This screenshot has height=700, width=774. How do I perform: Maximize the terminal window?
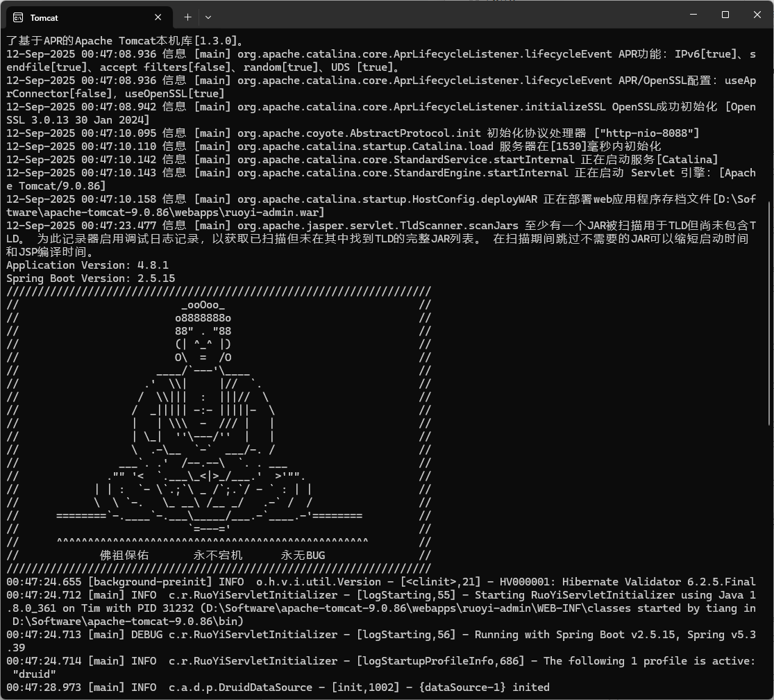pos(725,15)
